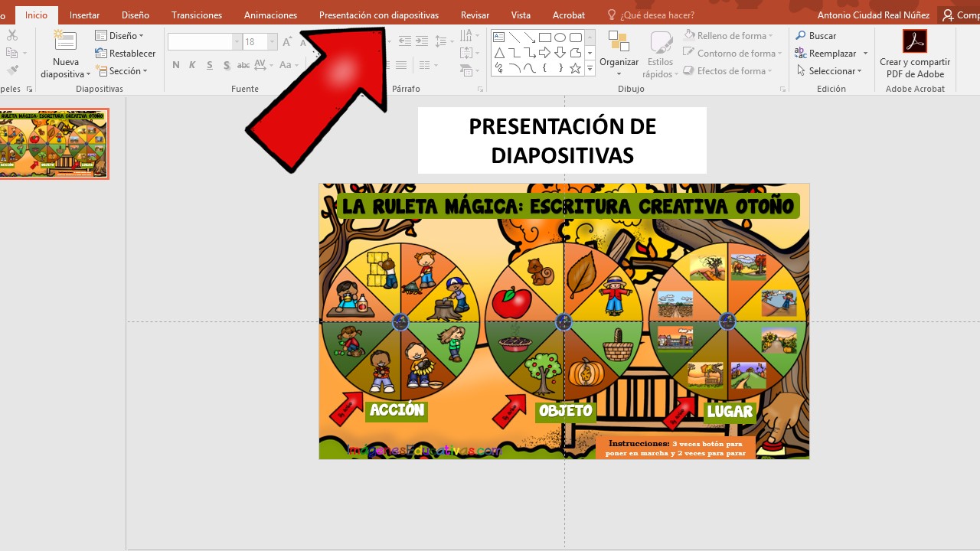The image size is (980, 551).
Task: Click the strikethrough (abc) icon
Action: pyautogui.click(x=243, y=65)
